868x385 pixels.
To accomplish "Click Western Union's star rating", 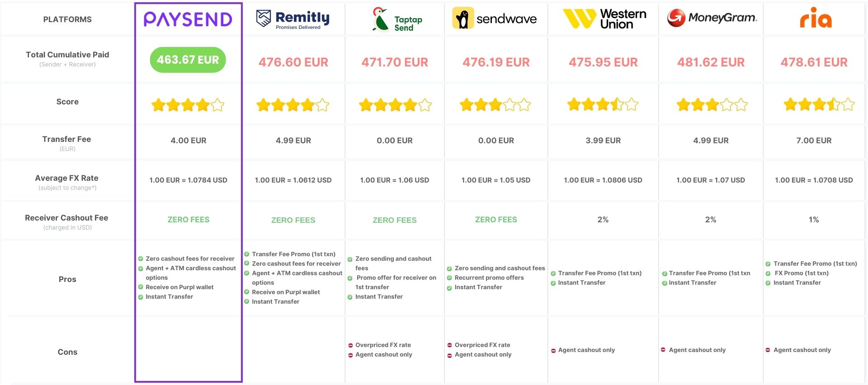I will (603, 105).
